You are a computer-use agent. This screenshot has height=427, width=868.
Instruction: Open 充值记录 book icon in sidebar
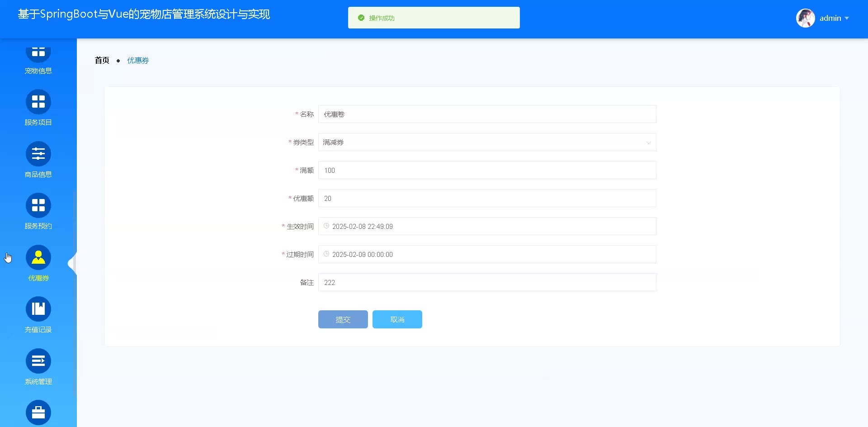[38, 309]
